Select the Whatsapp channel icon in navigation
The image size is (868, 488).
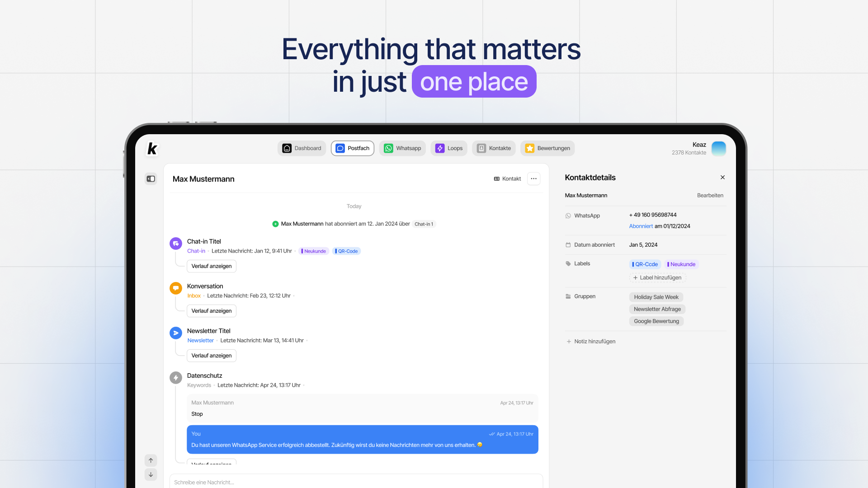tap(388, 148)
